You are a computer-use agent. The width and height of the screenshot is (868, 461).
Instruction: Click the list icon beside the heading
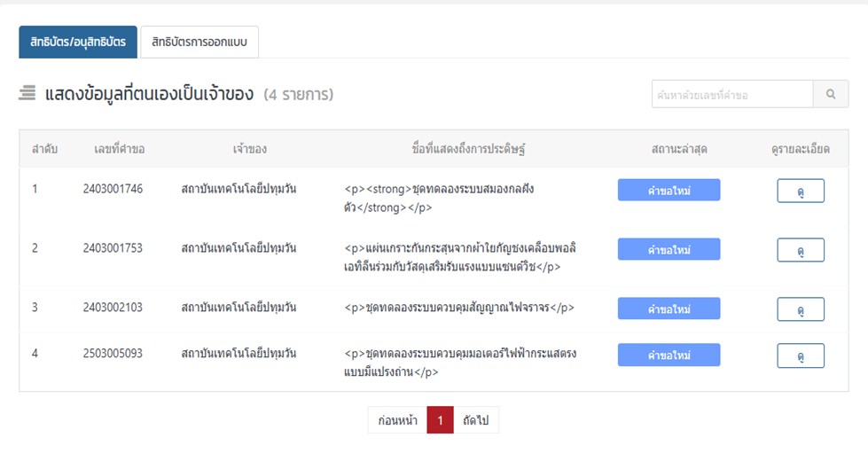[27, 93]
